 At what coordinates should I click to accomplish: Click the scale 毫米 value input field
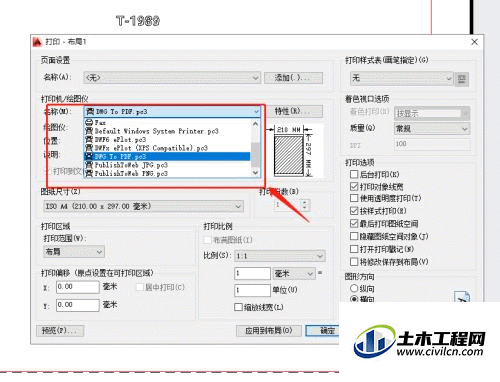pyautogui.click(x=252, y=274)
